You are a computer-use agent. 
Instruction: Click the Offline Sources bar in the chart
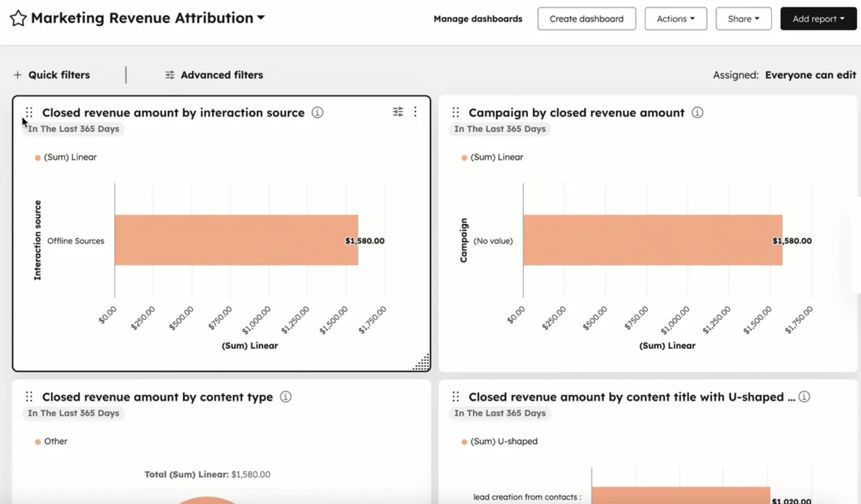[x=236, y=240]
